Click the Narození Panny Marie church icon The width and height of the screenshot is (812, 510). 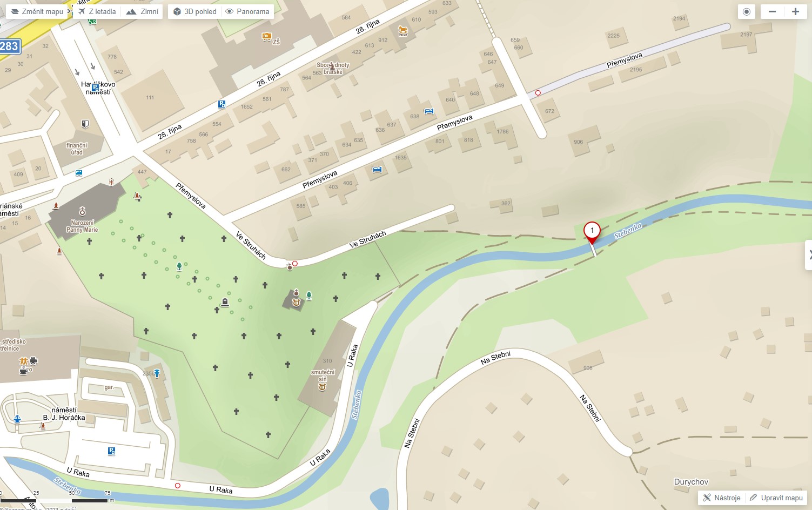tap(82, 211)
